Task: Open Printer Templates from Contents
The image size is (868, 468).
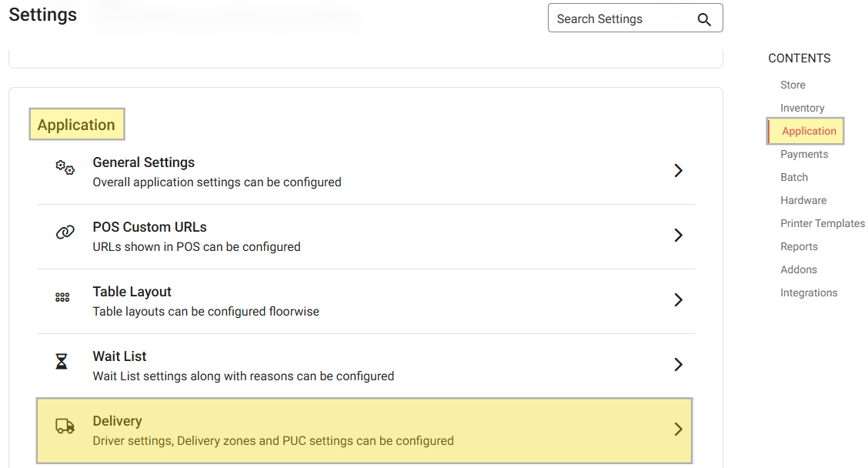Action: (823, 223)
